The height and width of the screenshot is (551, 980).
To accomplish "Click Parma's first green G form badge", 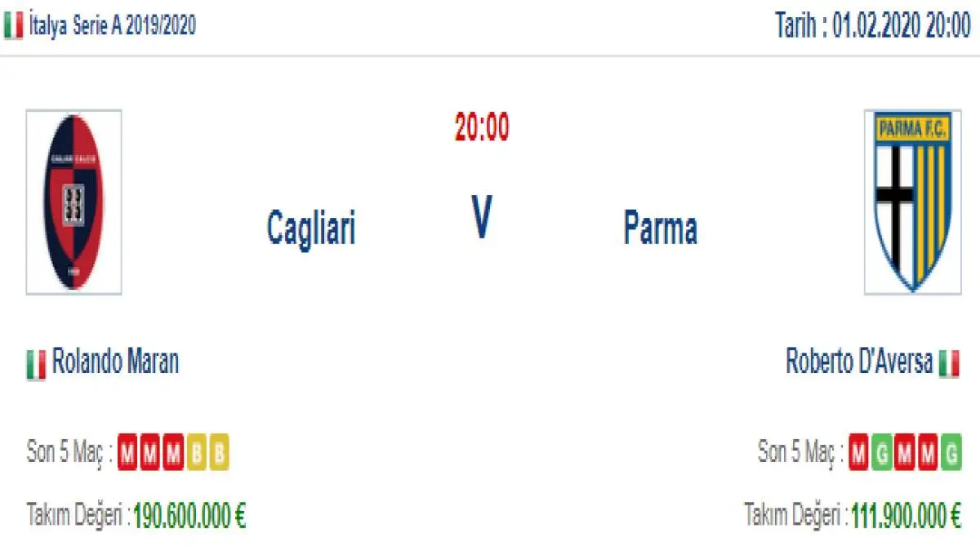I will (882, 454).
